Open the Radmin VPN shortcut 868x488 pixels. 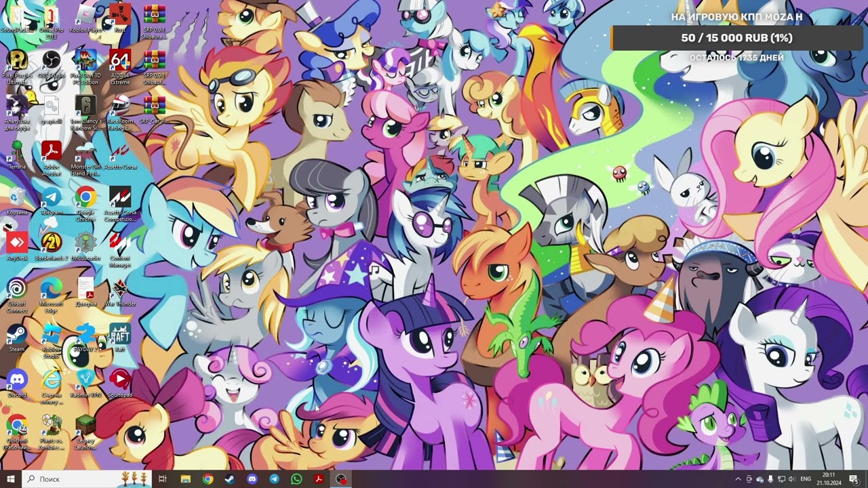tap(85, 384)
